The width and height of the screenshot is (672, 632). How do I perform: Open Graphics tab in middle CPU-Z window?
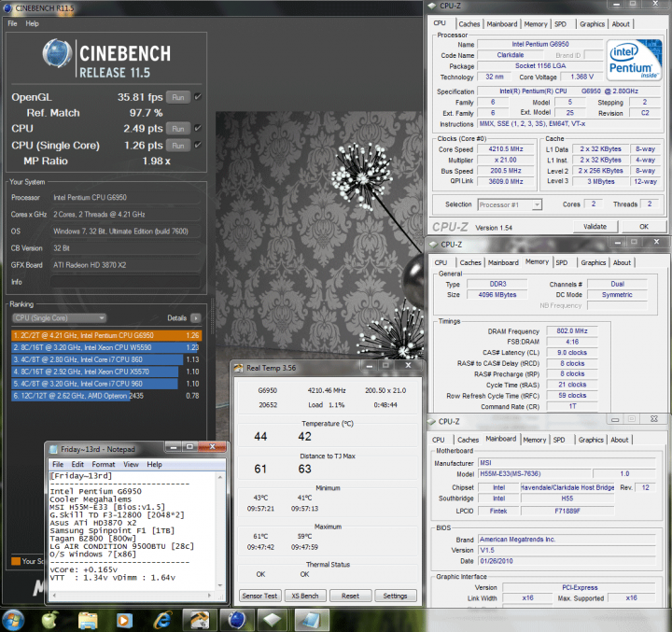coord(594,262)
